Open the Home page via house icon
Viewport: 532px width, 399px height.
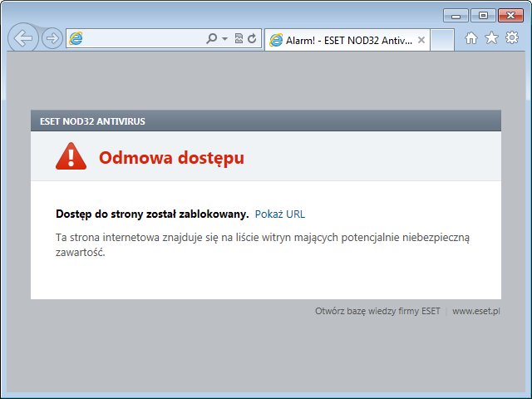point(471,38)
